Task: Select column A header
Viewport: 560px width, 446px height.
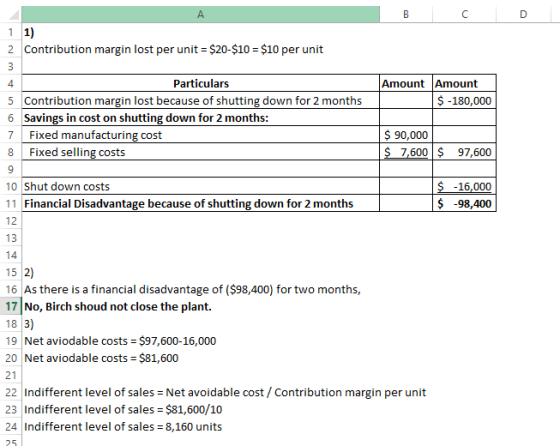Action: coord(200,14)
